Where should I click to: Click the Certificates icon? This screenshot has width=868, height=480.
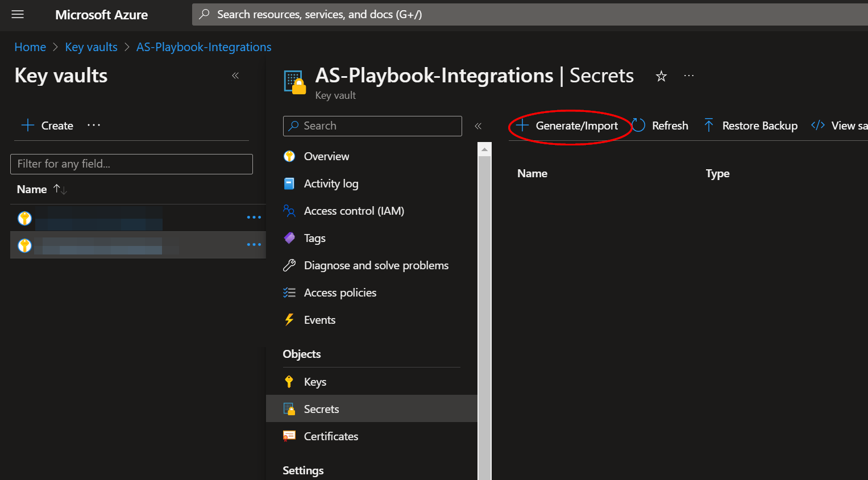(x=289, y=436)
